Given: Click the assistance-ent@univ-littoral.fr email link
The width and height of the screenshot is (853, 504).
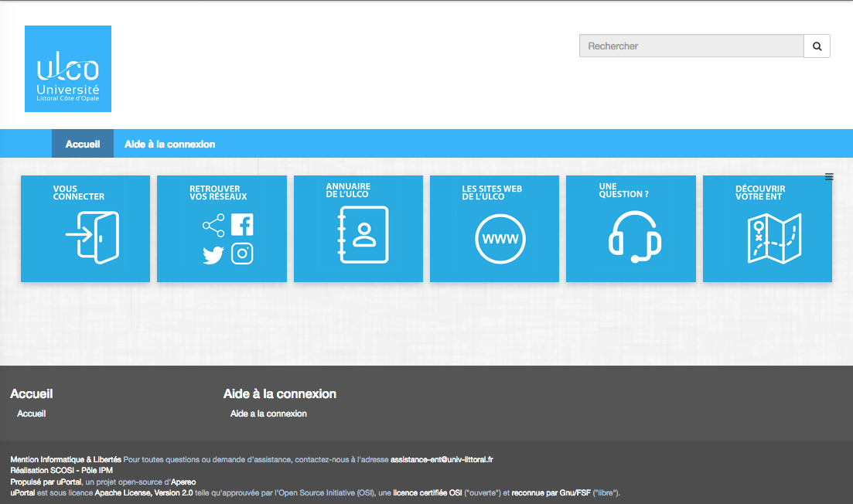Looking at the screenshot, I should pos(442,459).
